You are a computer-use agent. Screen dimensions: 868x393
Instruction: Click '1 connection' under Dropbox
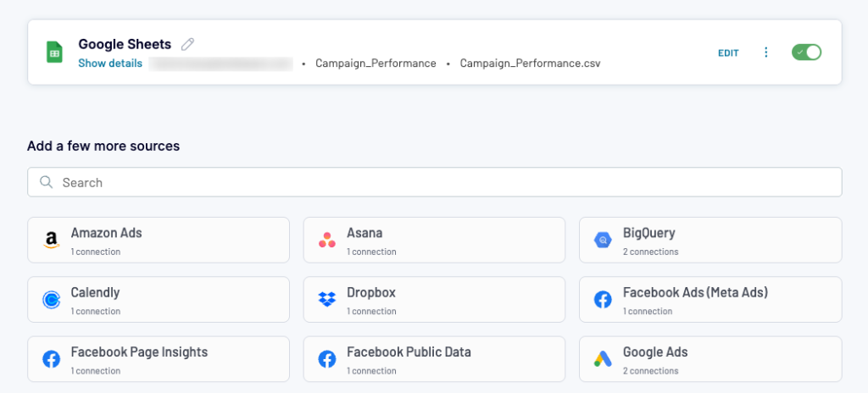[x=371, y=311]
